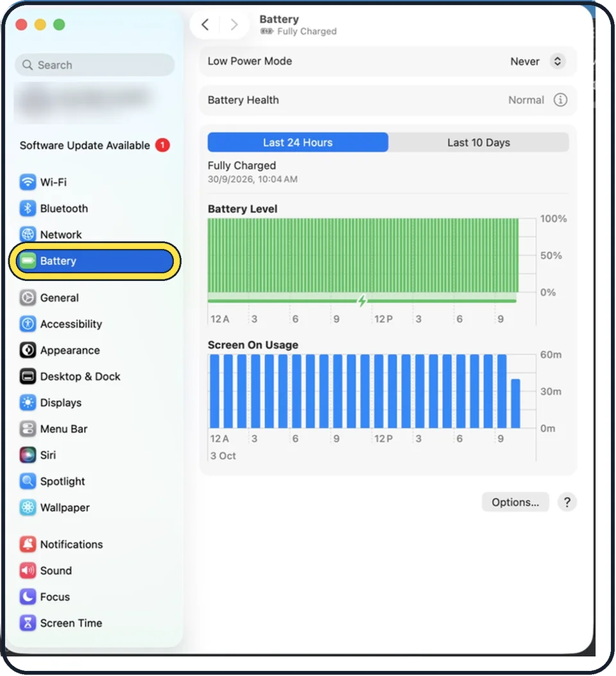Click the Low Power Mode label

[x=250, y=61]
